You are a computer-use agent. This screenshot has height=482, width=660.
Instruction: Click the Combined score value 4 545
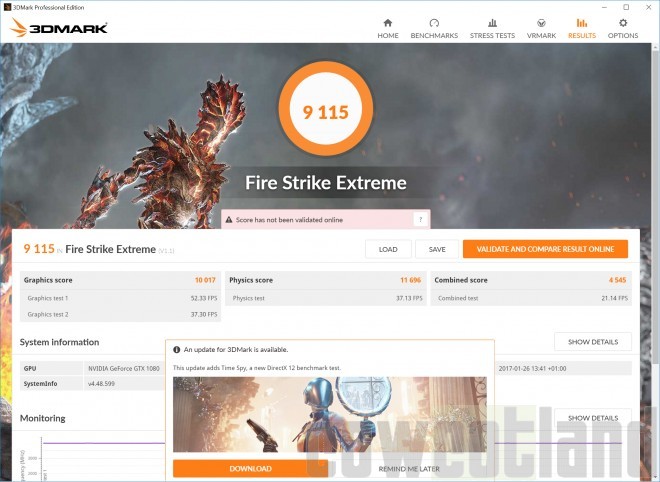click(617, 280)
